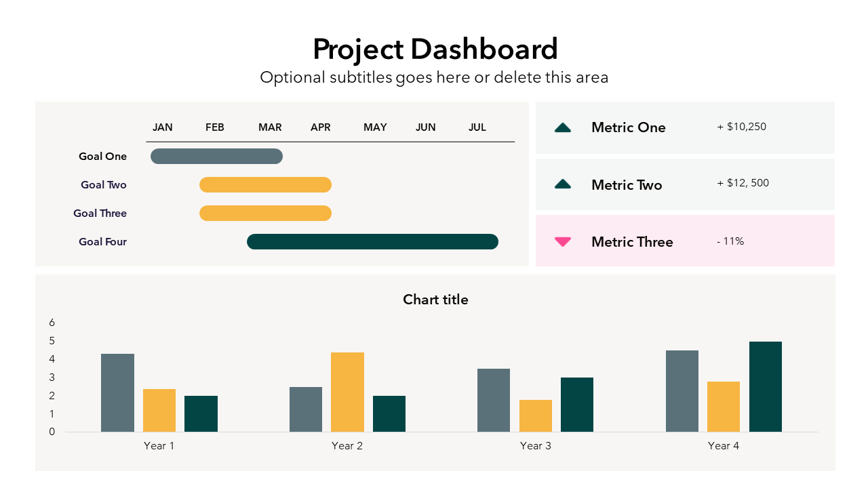Screen dimensions: 868x488
Task: Click the Project Dashboard title
Action: [x=435, y=49]
